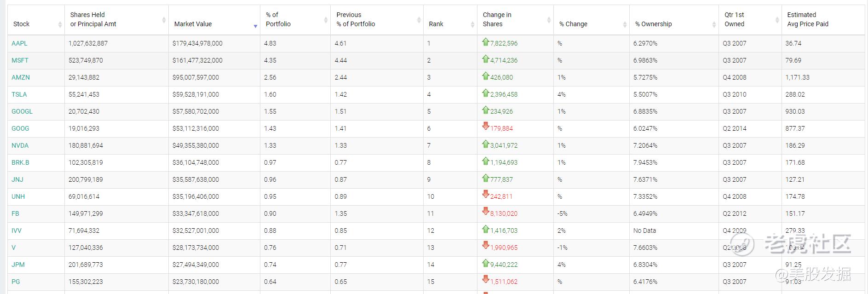Click the green up arrow in AAPL row
The width and height of the screenshot is (868, 294).
tap(485, 42)
